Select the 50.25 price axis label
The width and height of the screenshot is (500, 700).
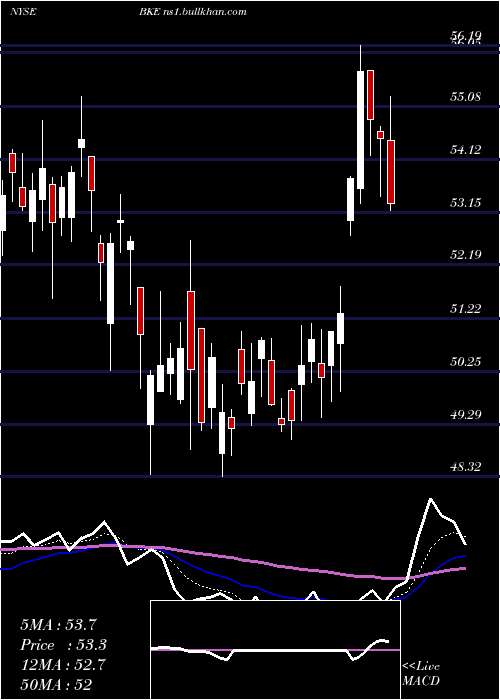pyautogui.click(x=466, y=361)
